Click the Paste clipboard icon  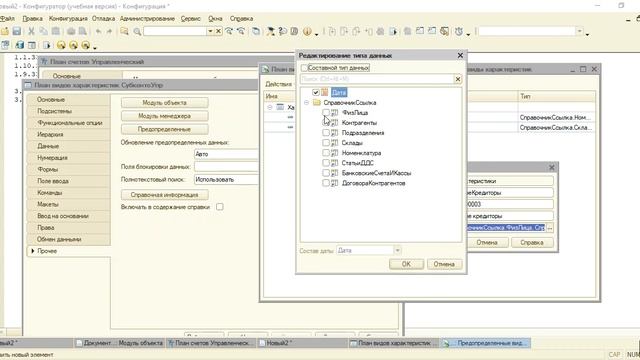56,31
